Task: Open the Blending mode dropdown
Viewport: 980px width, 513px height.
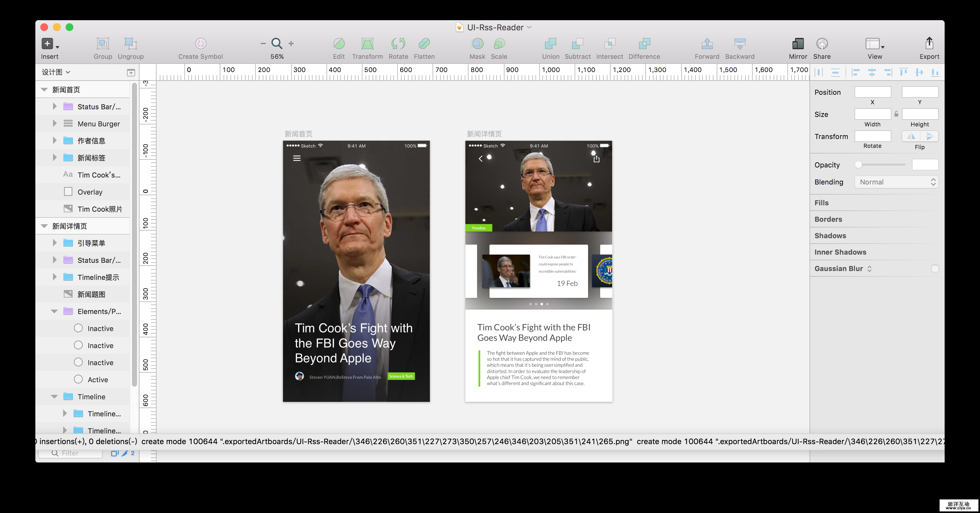Action: (x=896, y=182)
